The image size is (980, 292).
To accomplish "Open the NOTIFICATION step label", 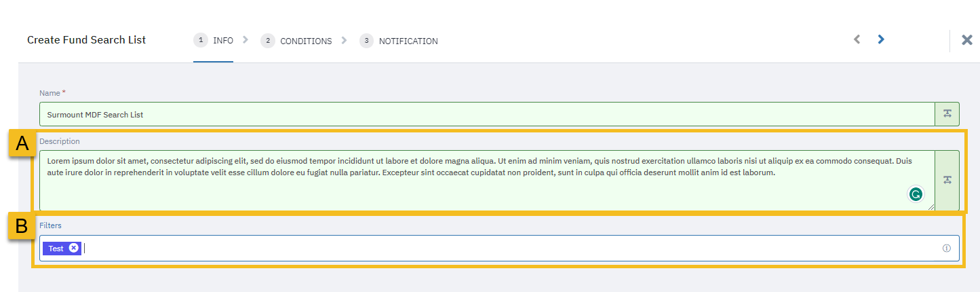I will coord(408,41).
